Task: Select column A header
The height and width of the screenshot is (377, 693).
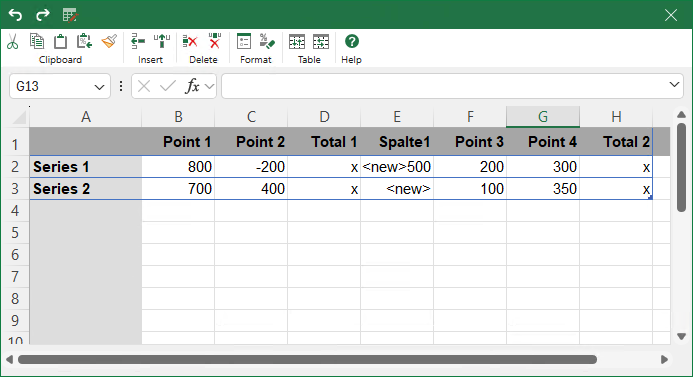Action: point(86,117)
